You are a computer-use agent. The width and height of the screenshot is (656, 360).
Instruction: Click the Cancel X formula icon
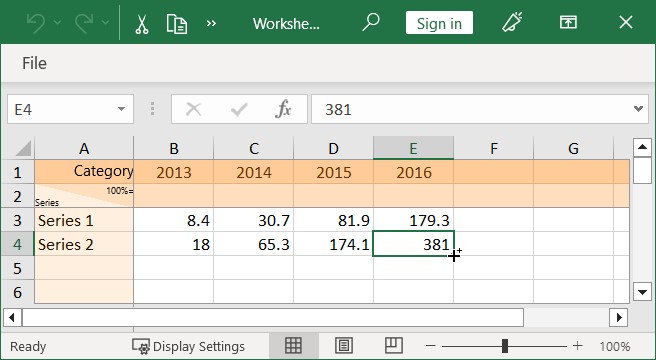coord(193,109)
